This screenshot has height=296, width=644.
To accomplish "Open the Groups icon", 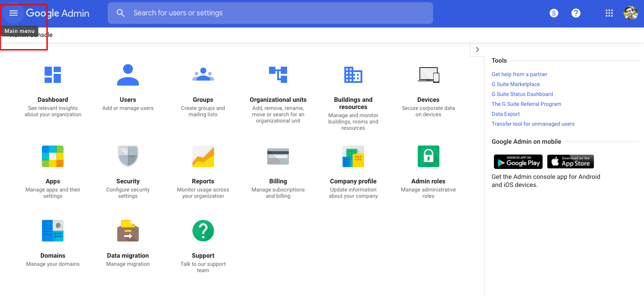I will (x=203, y=75).
